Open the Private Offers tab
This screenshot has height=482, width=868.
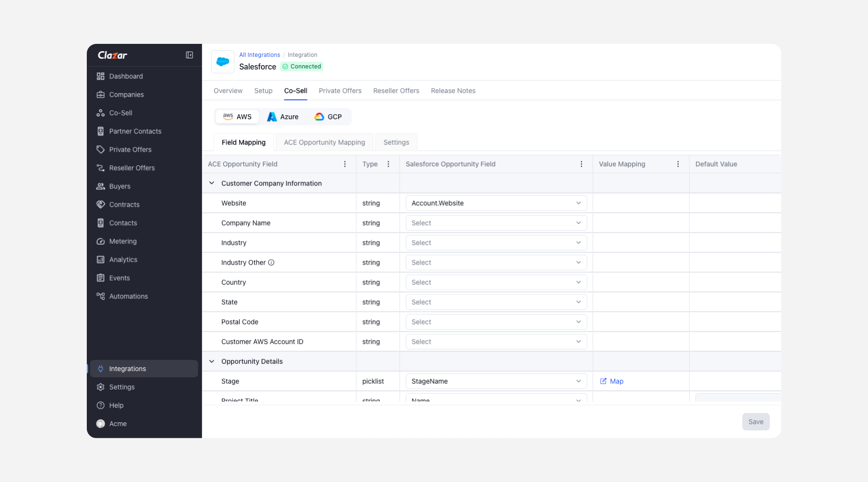[x=340, y=91]
